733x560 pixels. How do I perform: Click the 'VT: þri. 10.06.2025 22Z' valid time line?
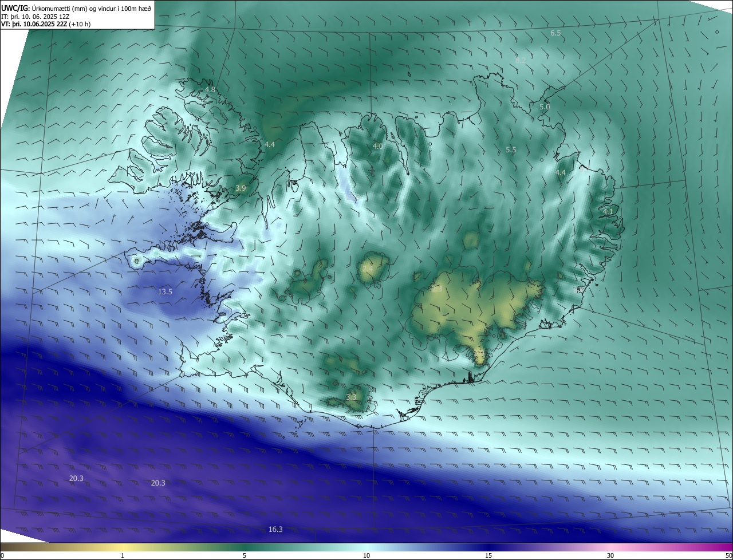click(x=46, y=24)
